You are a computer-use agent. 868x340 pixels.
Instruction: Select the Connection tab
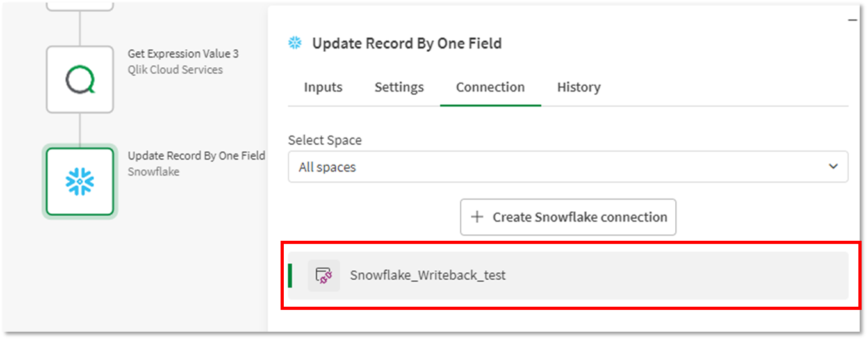click(x=490, y=87)
